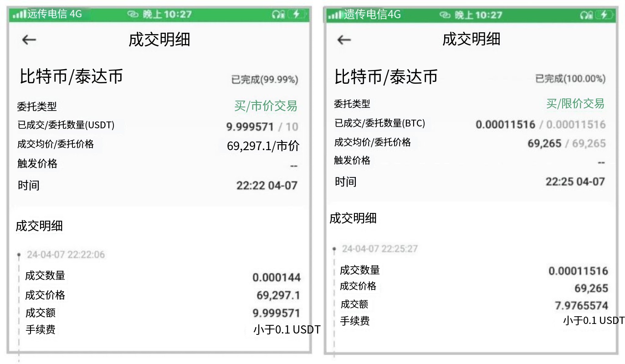The image size is (625, 364).
Task: Tap the back arrow on the left screenshot
Action: coord(28,40)
